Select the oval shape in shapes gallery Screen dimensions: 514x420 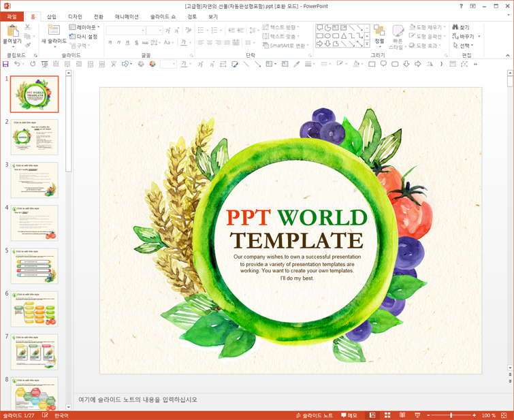[x=327, y=36]
